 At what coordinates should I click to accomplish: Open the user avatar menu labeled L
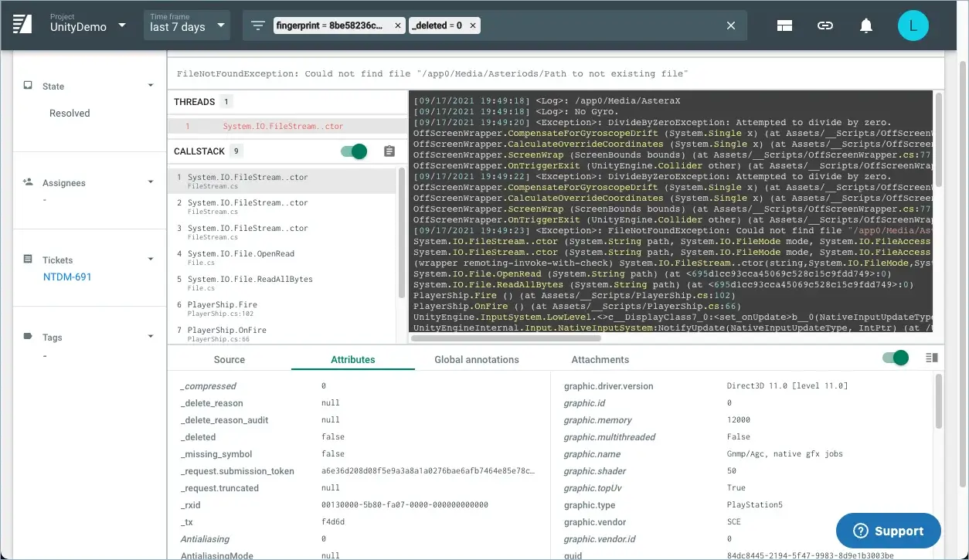pos(913,25)
